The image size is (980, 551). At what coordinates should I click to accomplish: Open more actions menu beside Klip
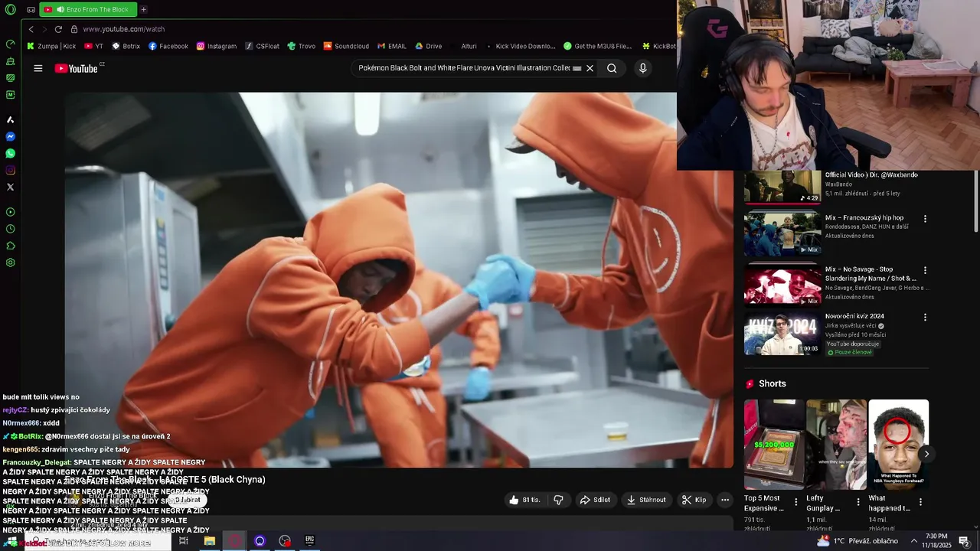click(725, 500)
